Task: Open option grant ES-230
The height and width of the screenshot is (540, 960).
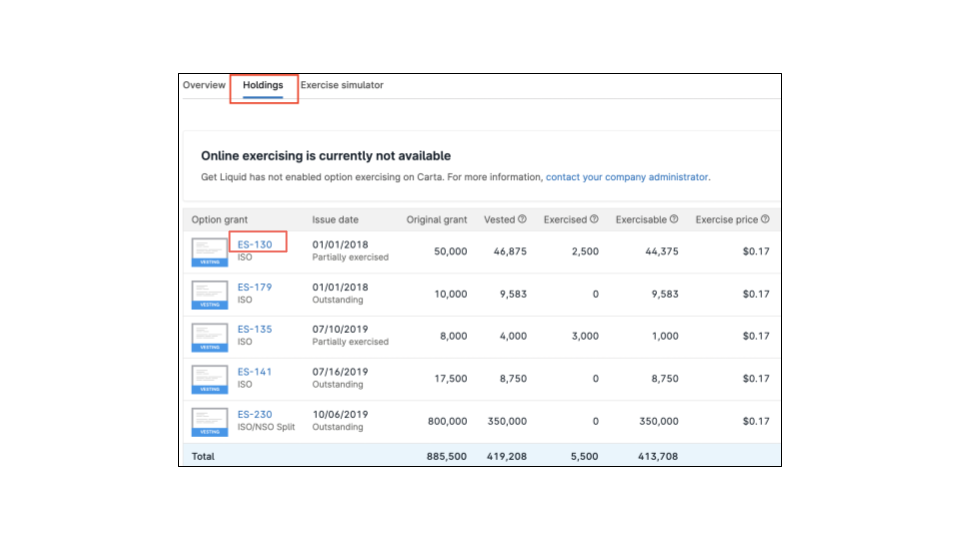Action: (255, 414)
